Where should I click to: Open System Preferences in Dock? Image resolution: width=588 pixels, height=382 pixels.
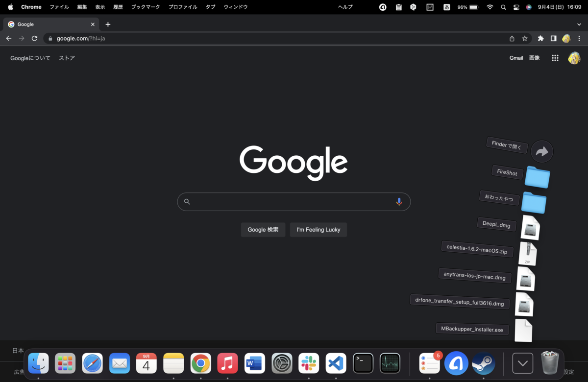click(282, 363)
